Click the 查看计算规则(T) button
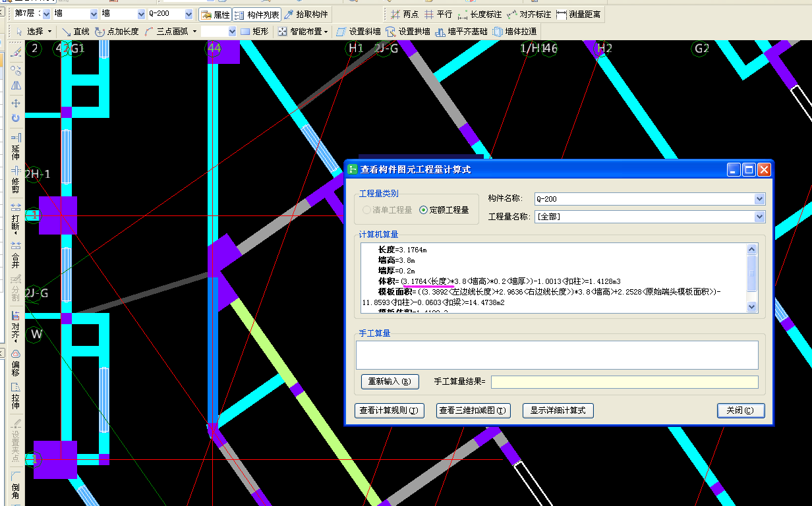Viewport: 812px width, 506px height. coord(389,410)
